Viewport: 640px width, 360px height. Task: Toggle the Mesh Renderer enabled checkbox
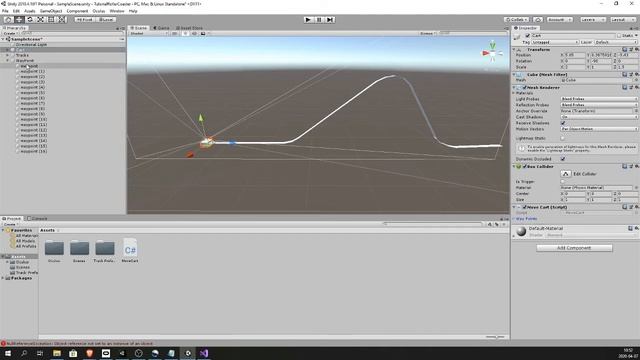(524, 87)
